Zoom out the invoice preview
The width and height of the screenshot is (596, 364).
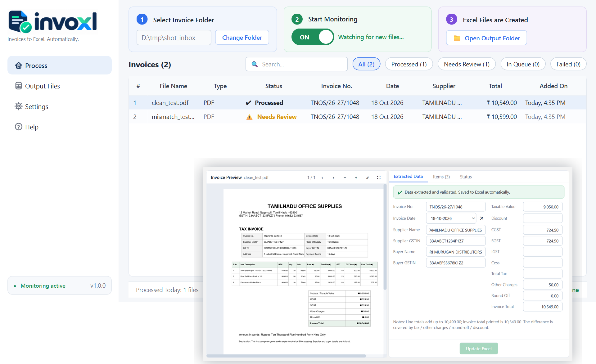345,178
